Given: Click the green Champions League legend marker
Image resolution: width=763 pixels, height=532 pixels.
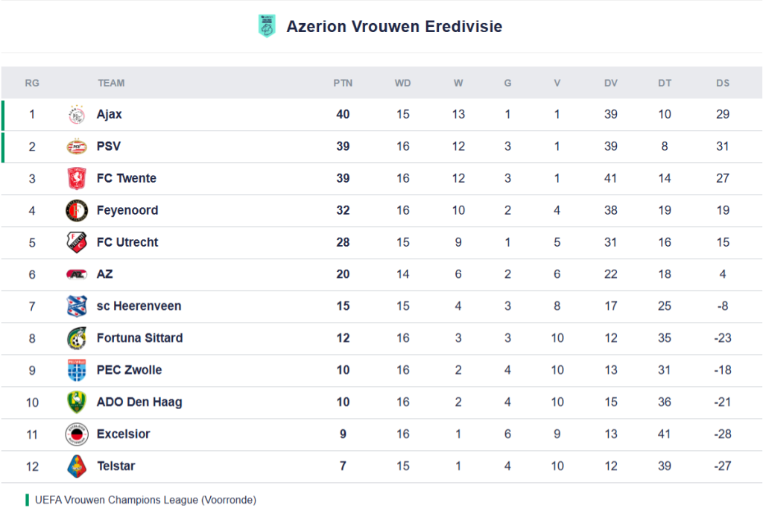Looking at the screenshot, I should pyautogui.click(x=28, y=500).
